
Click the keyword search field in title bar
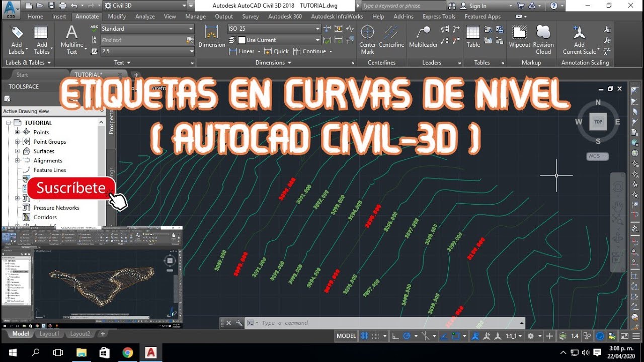403,6
